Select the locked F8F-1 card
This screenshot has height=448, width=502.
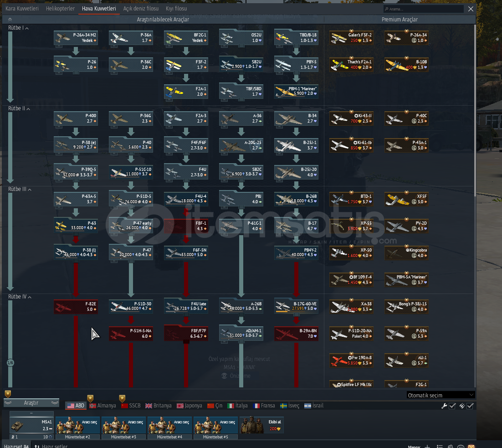pyautogui.click(x=186, y=226)
